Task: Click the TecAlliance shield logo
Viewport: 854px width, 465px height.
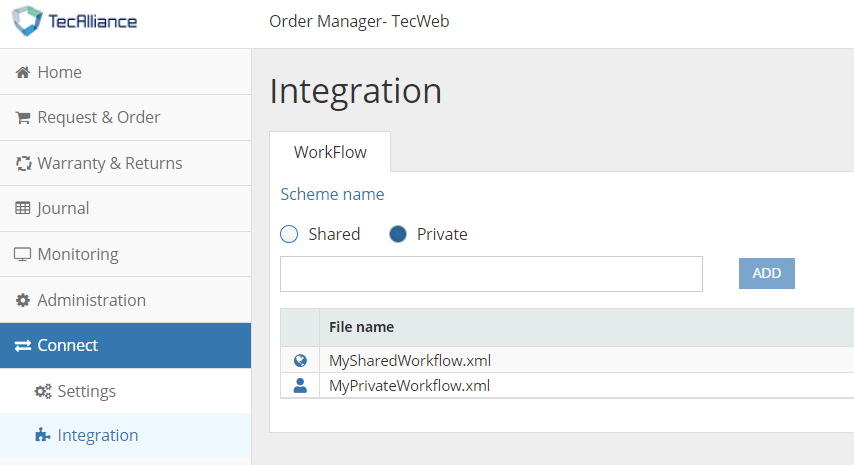Action: click(29, 22)
